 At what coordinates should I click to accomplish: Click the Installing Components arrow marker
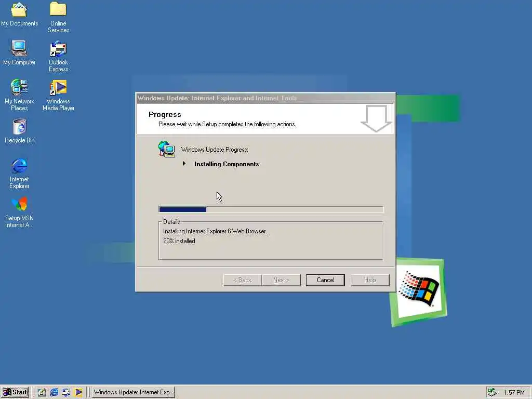coord(184,164)
